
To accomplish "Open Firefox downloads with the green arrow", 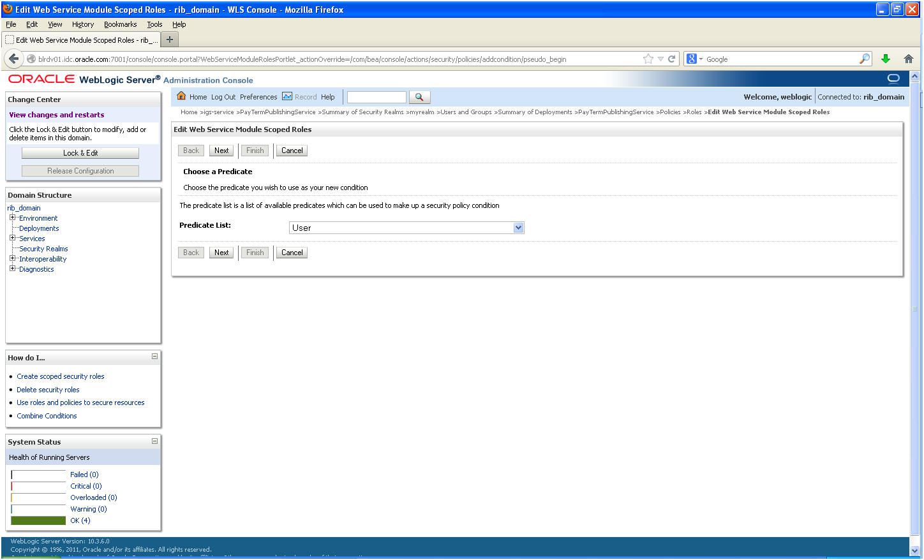I will pos(886,59).
